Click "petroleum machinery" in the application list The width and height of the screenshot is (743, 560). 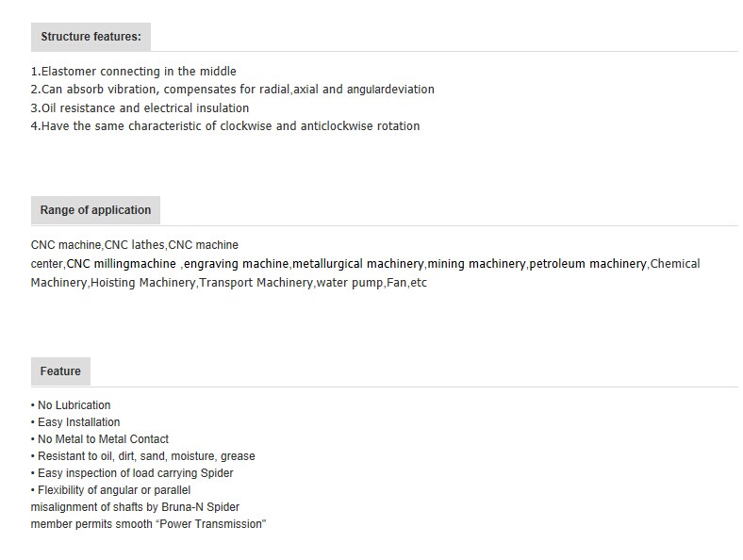click(587, 264)
